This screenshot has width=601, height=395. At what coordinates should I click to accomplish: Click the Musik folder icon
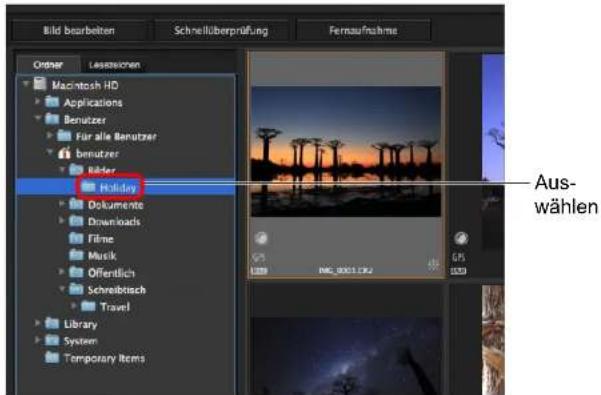click(76, 255)
